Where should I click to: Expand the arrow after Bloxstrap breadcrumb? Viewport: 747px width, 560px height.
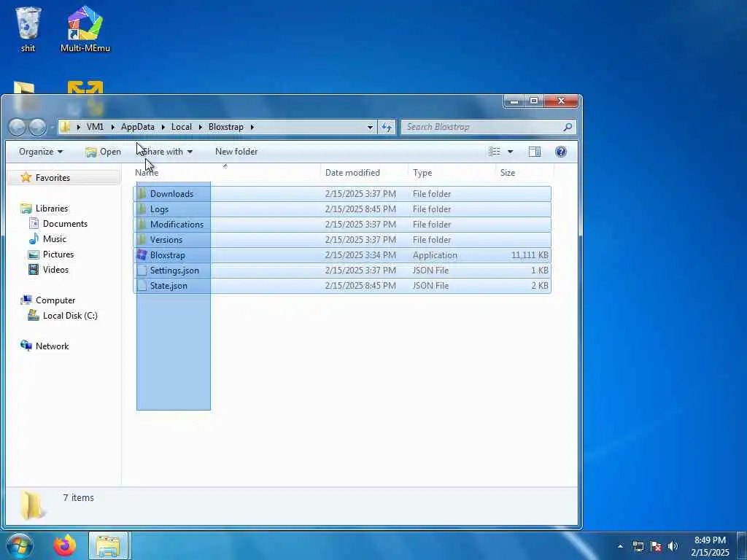click(x=252, y=127)
